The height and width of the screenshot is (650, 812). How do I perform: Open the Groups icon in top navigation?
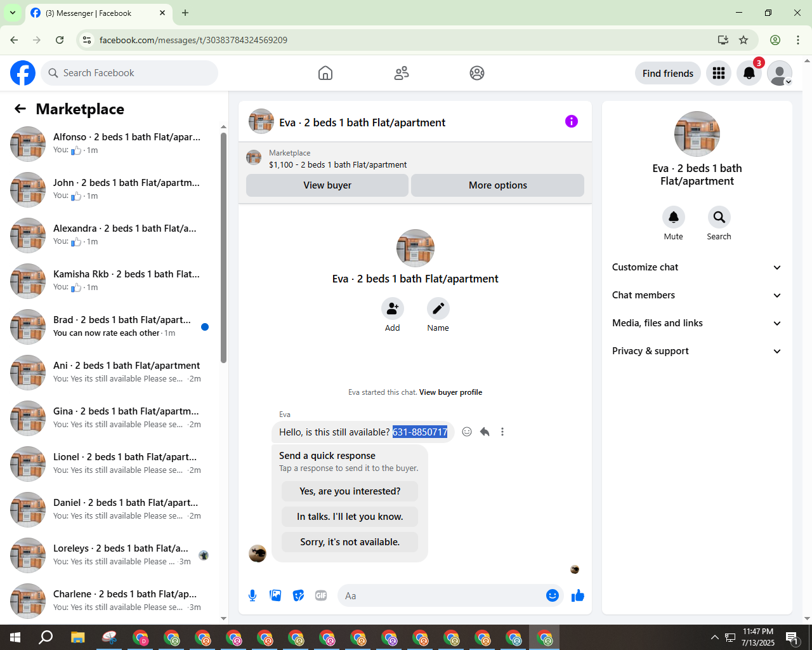pos(477,73)
